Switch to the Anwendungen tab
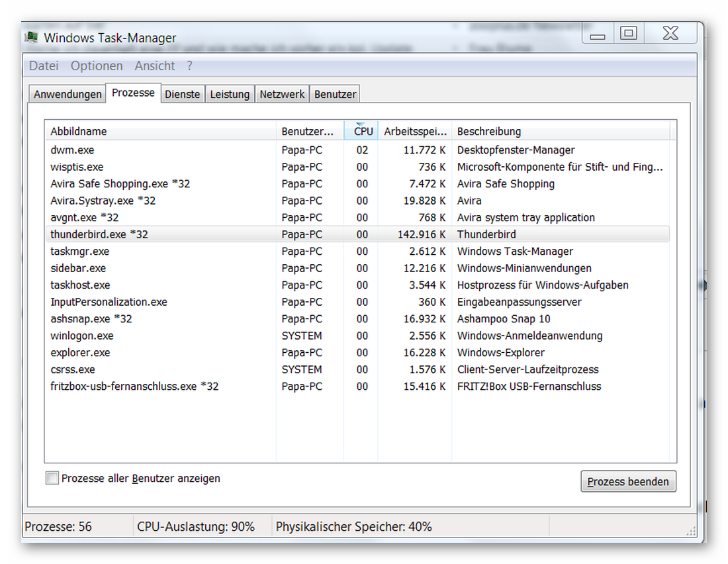 (x=68, y=94)
